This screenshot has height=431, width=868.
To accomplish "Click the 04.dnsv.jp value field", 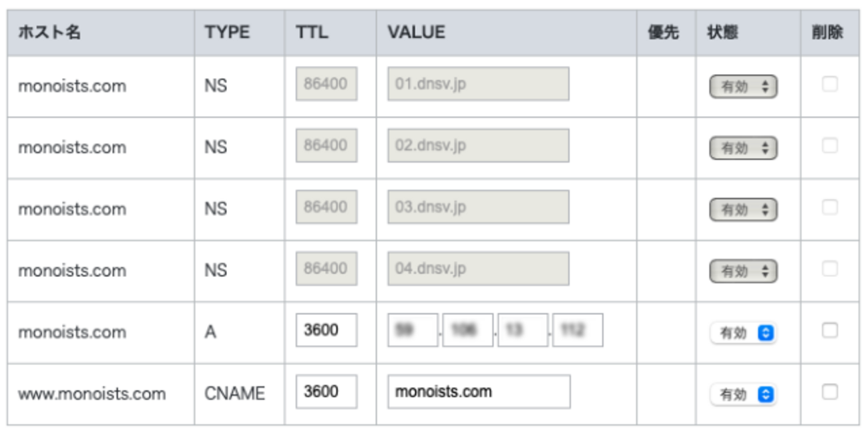I will click(478, 268).
